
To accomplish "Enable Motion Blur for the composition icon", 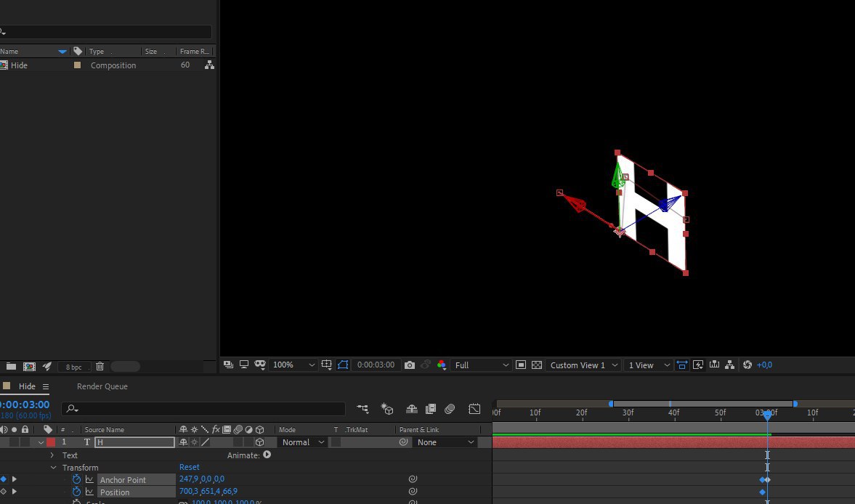I will [x=450, y=409].
